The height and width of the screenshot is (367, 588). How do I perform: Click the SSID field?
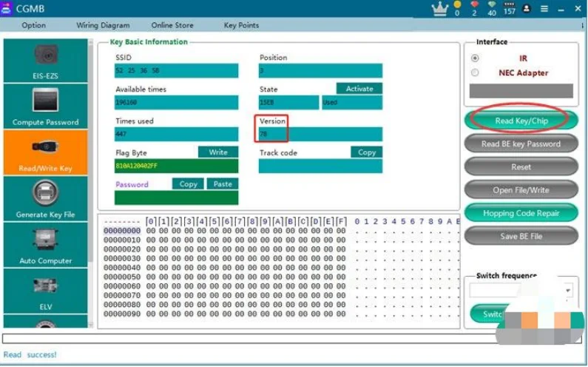coord(176,70)
